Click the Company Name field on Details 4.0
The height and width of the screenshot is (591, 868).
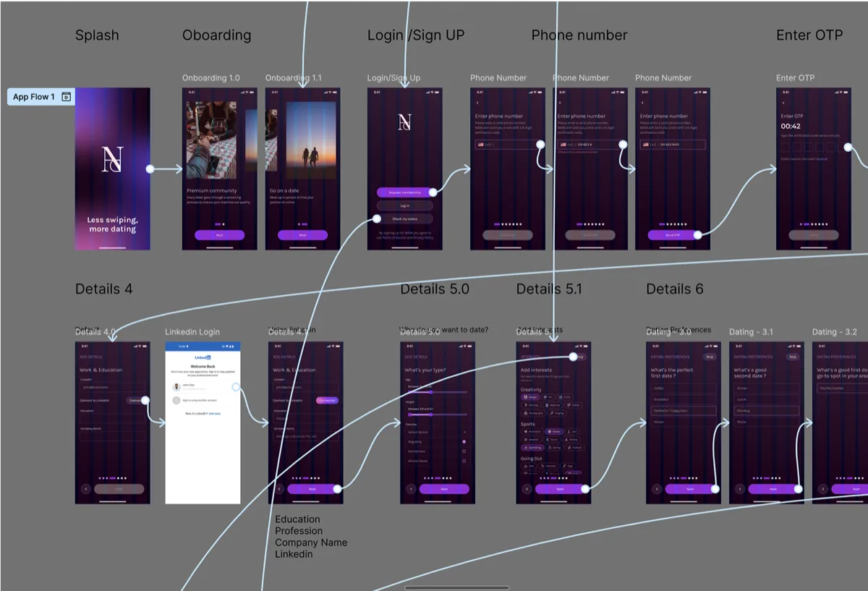tap(112, 436)
